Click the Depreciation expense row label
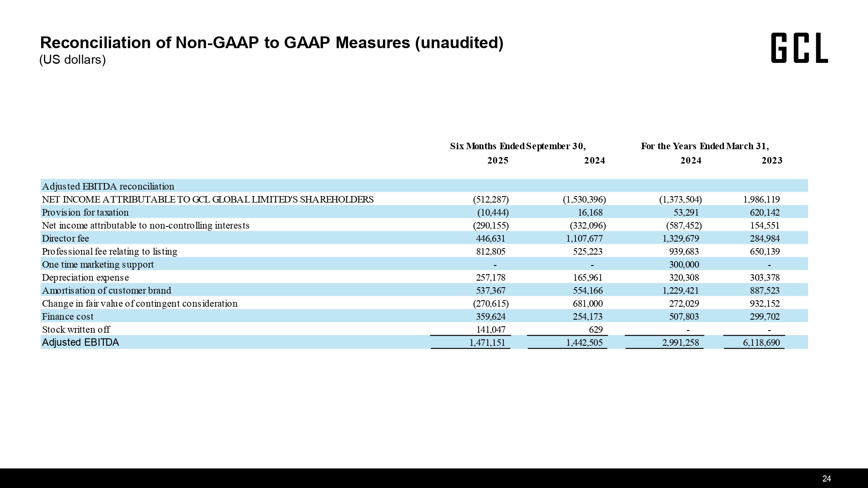Image resolution: width=868 pixels, height=488 pixels. [85, 278]
